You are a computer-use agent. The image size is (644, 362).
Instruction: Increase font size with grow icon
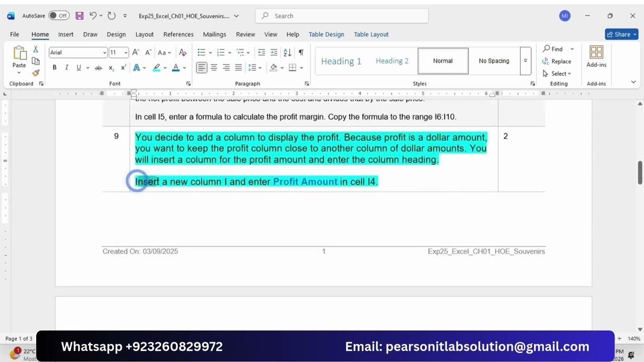(136, 52)
